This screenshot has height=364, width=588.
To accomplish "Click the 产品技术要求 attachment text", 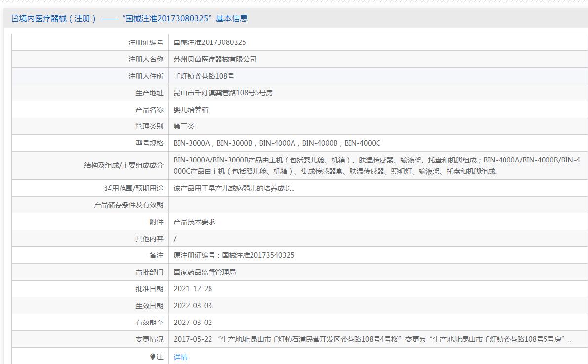I will point(194,222).
